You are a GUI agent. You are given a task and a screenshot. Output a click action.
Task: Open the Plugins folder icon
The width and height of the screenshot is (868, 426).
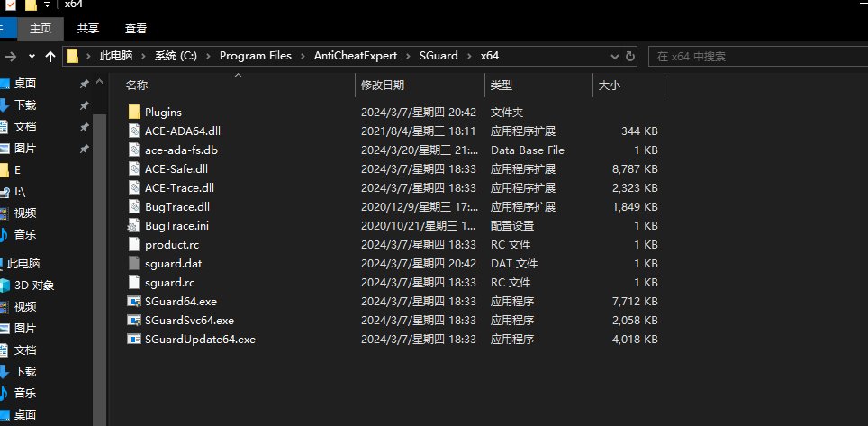point(134,112)
